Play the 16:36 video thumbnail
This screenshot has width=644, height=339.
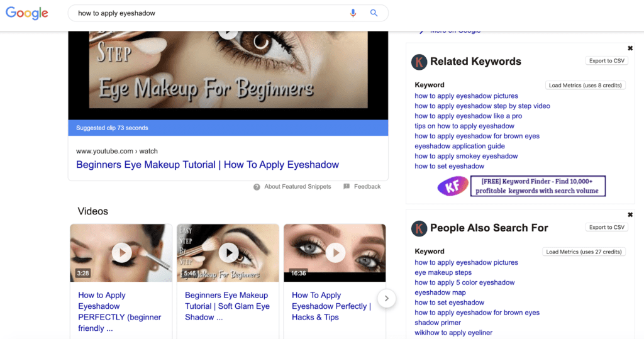click(335, 253)
